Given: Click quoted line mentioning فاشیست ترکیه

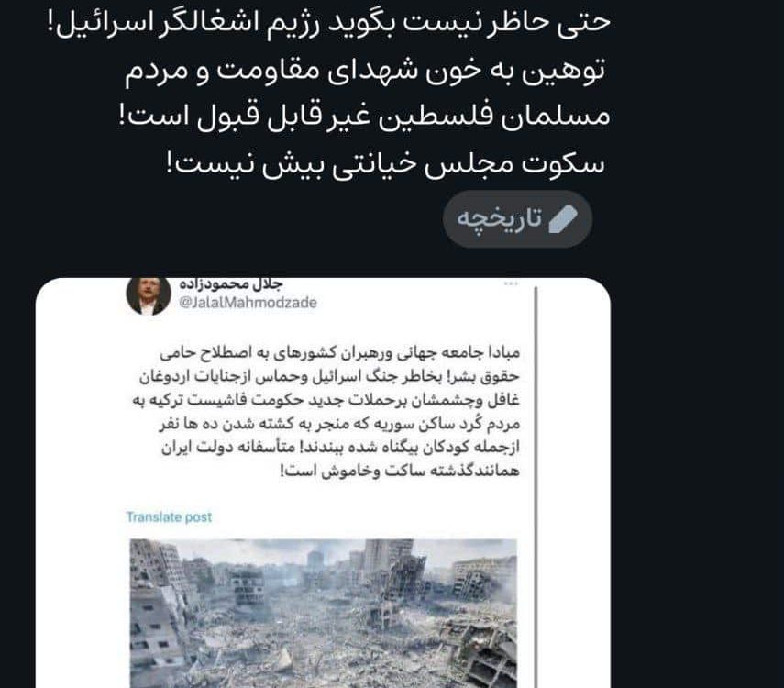Looking at the screenshot, I should click(326, 400).
